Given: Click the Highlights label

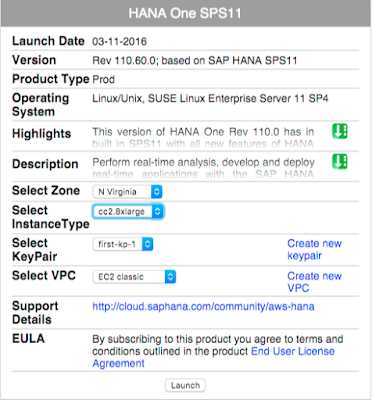Looking at the screenshot, I should [x=42, y=134].
